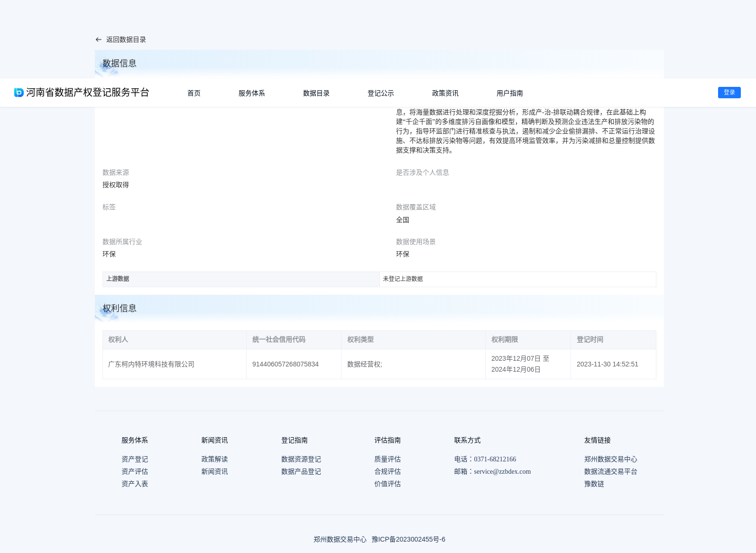This screenshot has width=756, height=553.
Task: Click footer heading 联系方式
Action: (x=468, y=440)
